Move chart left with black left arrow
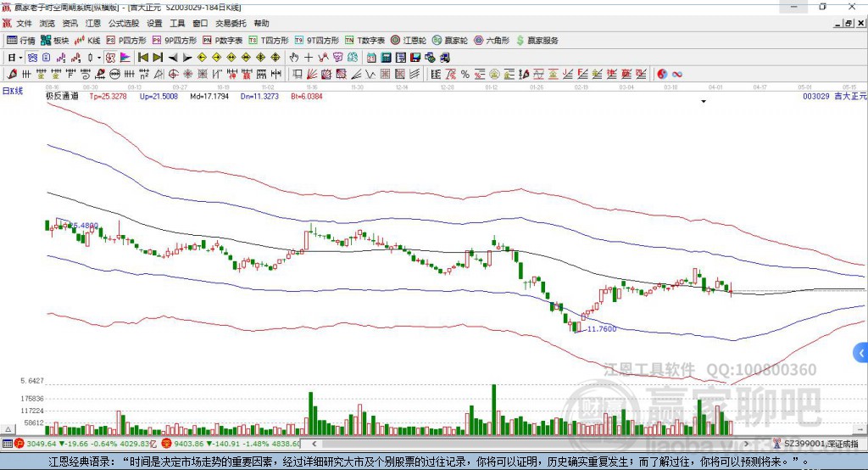The height and width of the screenshot is (470, 868). point(173,58)
